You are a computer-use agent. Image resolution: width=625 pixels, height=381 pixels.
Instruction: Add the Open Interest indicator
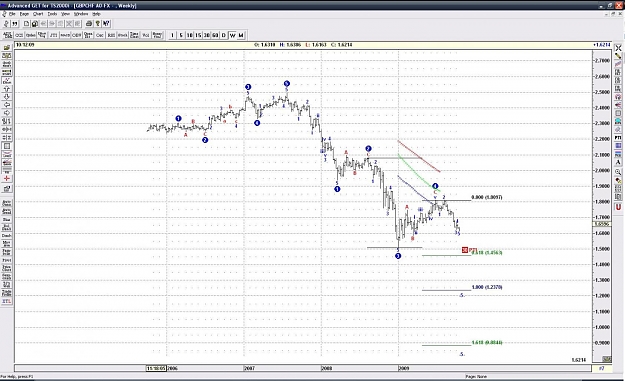coord(88,35)
